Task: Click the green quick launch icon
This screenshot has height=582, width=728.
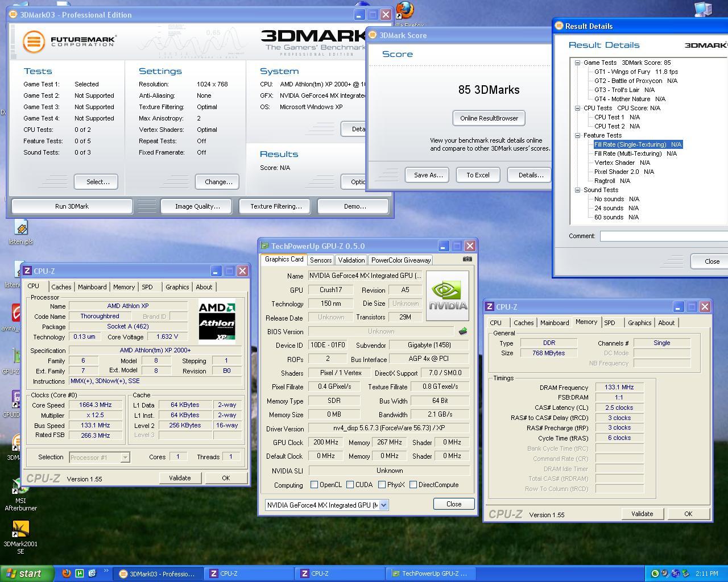Action: [80, 573]
